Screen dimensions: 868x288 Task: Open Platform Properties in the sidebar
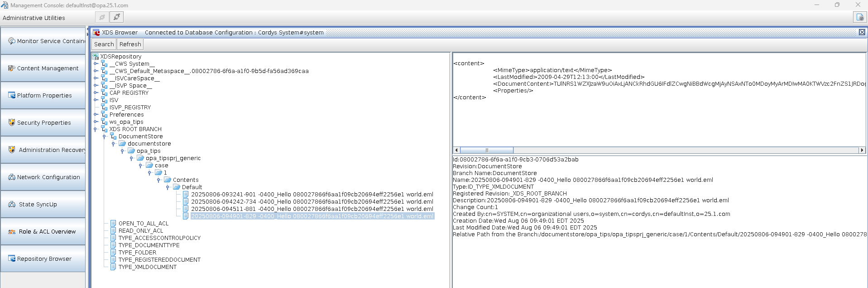(44, 95)
